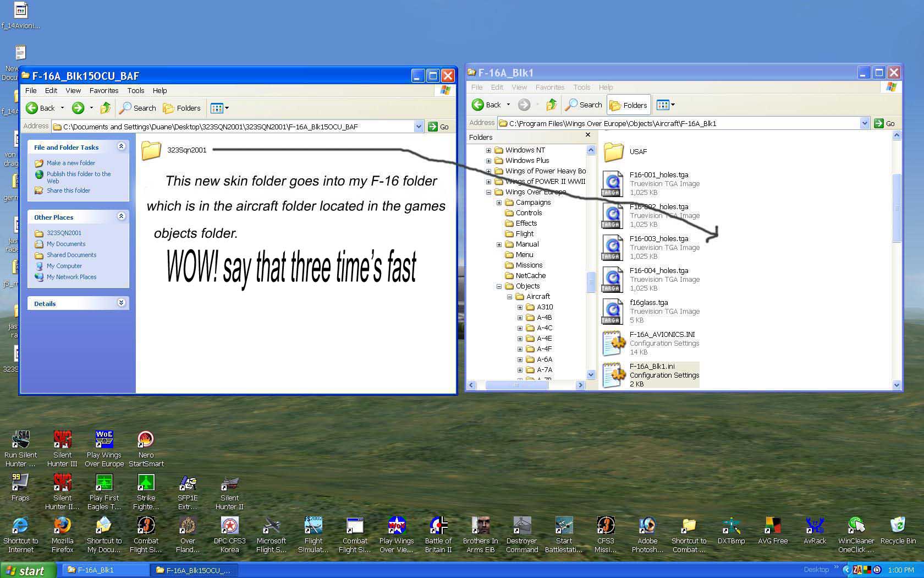The height and width of the screenshot is (578, 924).
Task: Open DXTBmp desktop shortcut
Action: coord(731,531)
